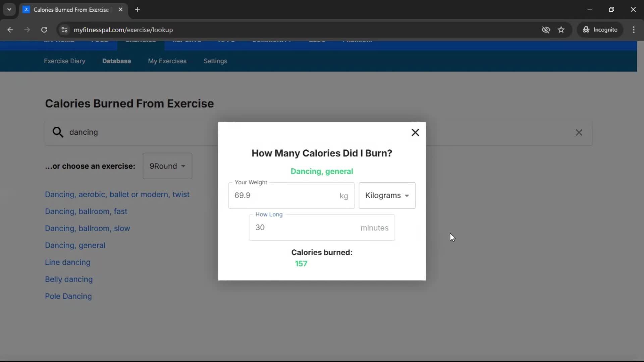Open third-party cookies blocked icon
The height and width of the screenshot is (362, 644).
pos(546,30)
